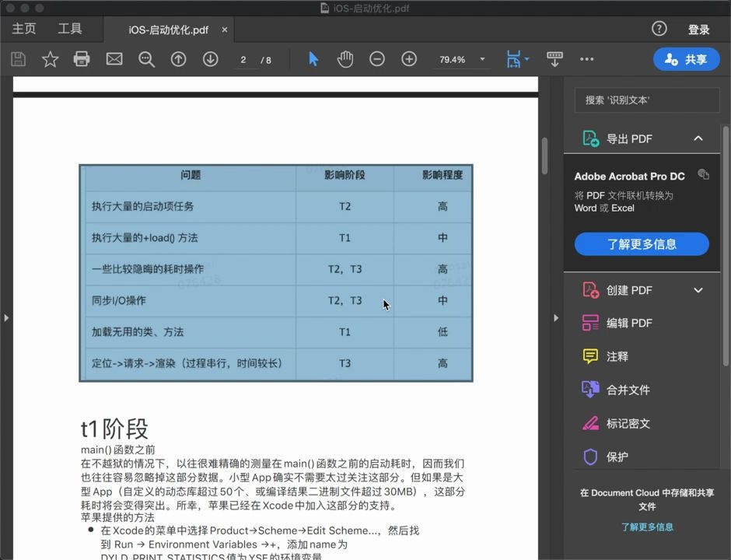Print the PDF document
The height and width of the screenshot is (560, 731).
click(x=82, y=58)
